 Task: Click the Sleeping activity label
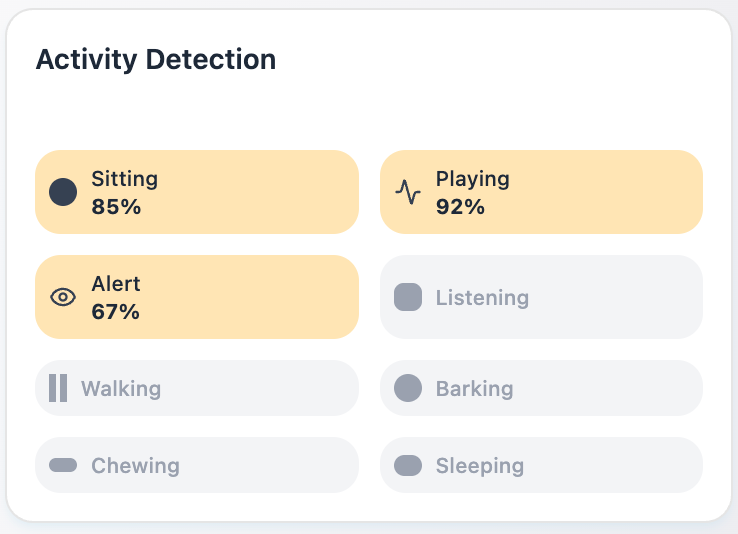tap(479, 466)
